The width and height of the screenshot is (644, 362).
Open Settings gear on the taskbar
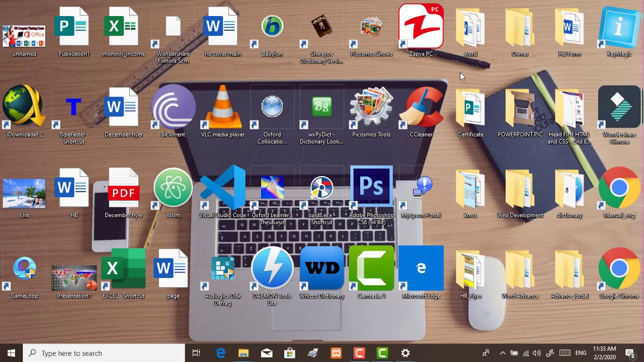406,353
